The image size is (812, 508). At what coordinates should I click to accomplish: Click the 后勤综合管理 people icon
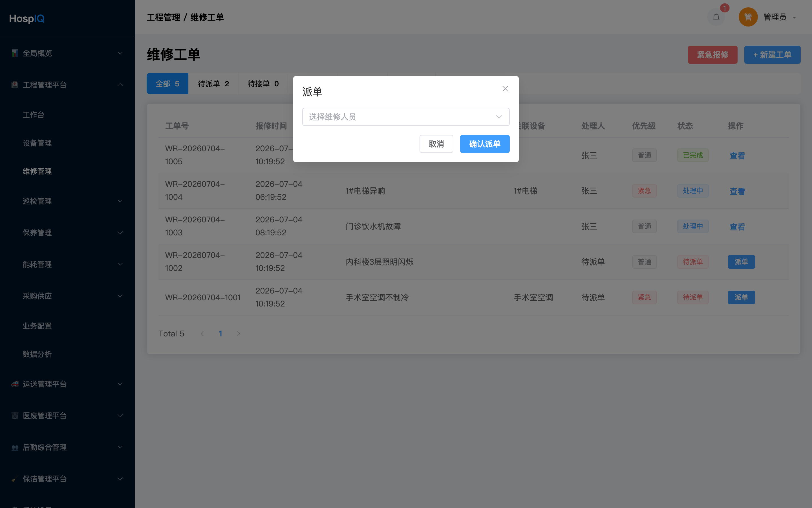(15, 447)
